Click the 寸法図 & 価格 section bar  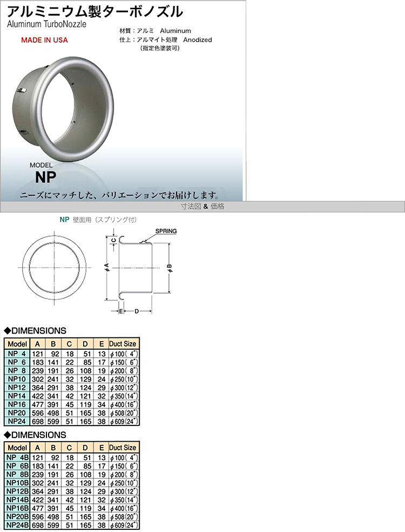click(x=202, y=207)
